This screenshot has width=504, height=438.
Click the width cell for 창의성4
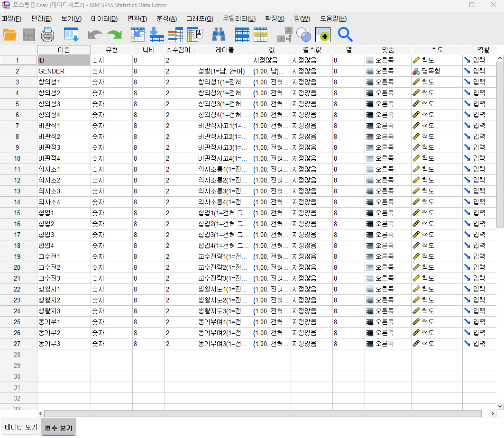[148, 115]
